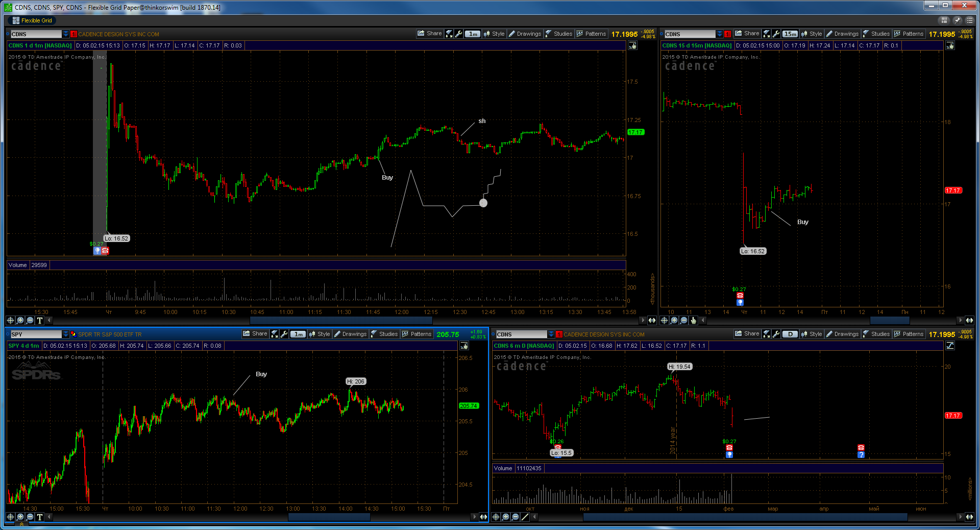The image size is (980, 530).
Task: Open Style menu in top-left CDNS chart
Action: (494, 34)
